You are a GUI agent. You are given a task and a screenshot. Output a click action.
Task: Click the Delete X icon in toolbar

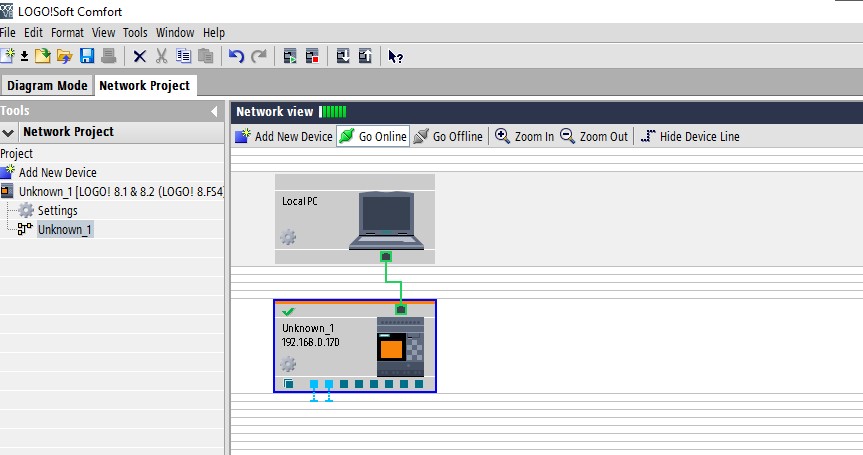(139, 56)
